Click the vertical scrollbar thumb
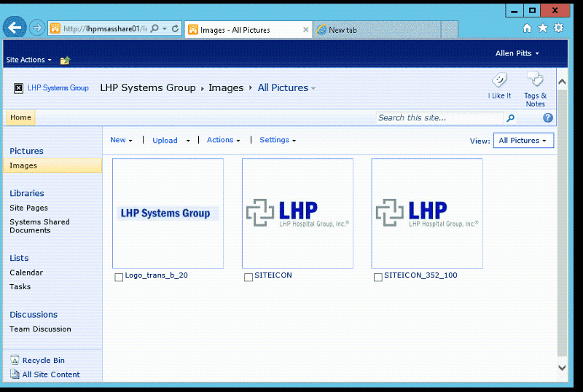 click(562, 222)
